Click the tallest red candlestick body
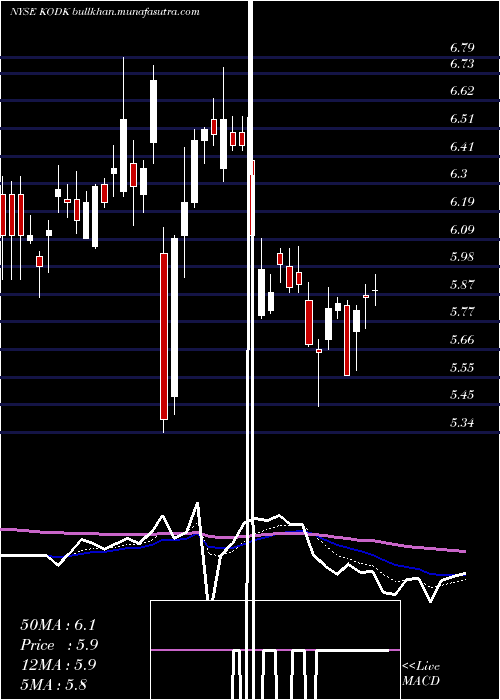Screen dimensions: 500x700 [x=164, y=336]
